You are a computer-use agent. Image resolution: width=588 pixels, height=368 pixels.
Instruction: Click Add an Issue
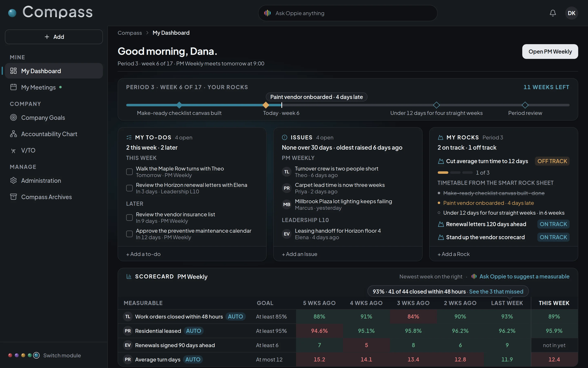(299, 254)
